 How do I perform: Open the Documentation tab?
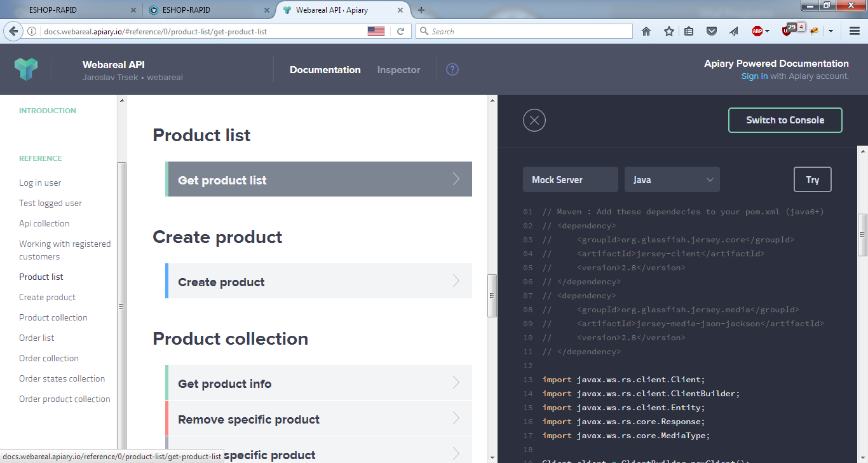tap(325, 70)
